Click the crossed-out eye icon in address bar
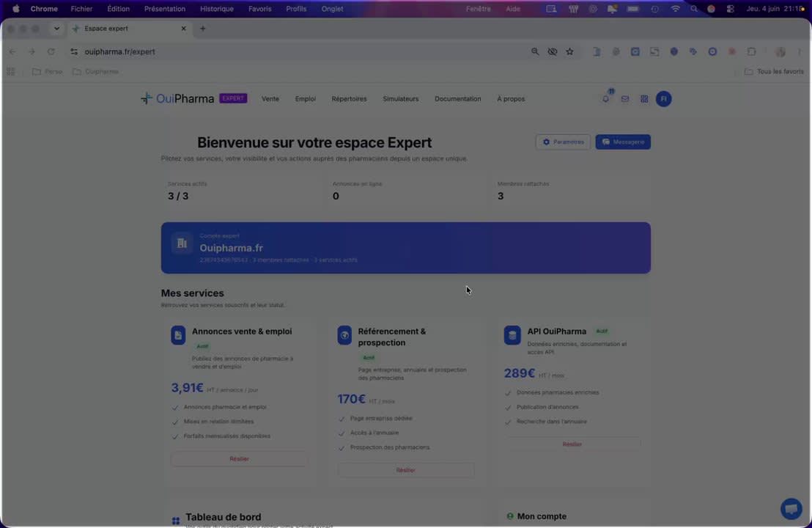812x528 pixels. [553, 52]
